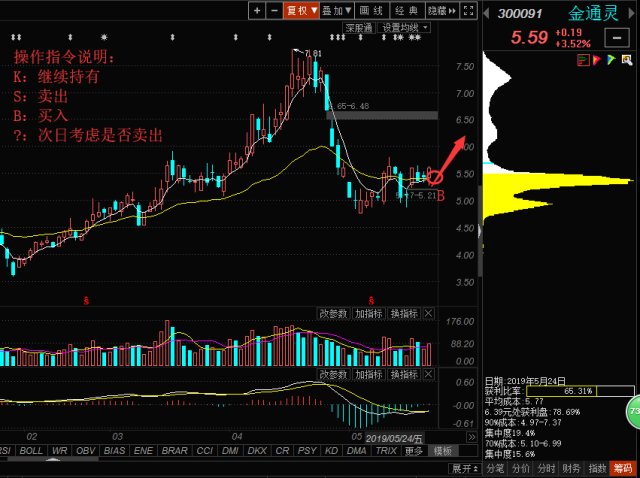640x478 pixels.
Task: Click the red chip distribution chart icon
Action: tap(583, 60)
